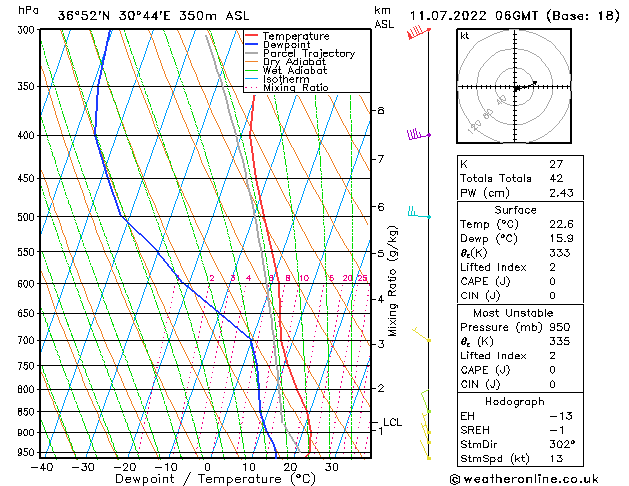The width and height of the screenshot is (629, 486).
Task: Click the purple wind barb at 400 hPa
Action: pos(419,134)
